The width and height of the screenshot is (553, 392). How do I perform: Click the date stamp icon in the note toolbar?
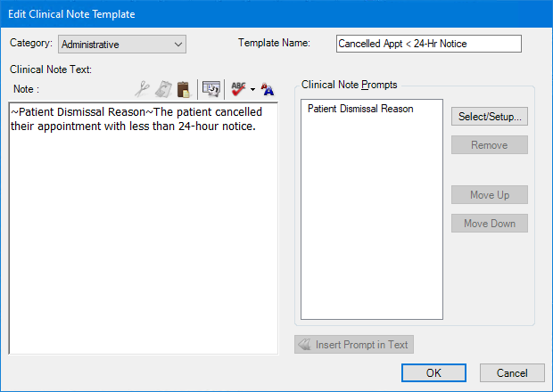pos(210,88)
